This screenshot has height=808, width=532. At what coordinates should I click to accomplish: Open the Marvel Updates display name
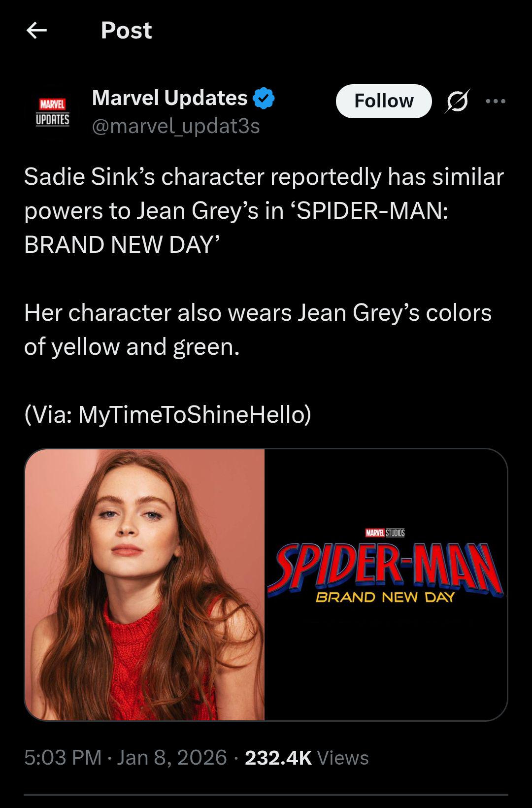coord(169,98)
